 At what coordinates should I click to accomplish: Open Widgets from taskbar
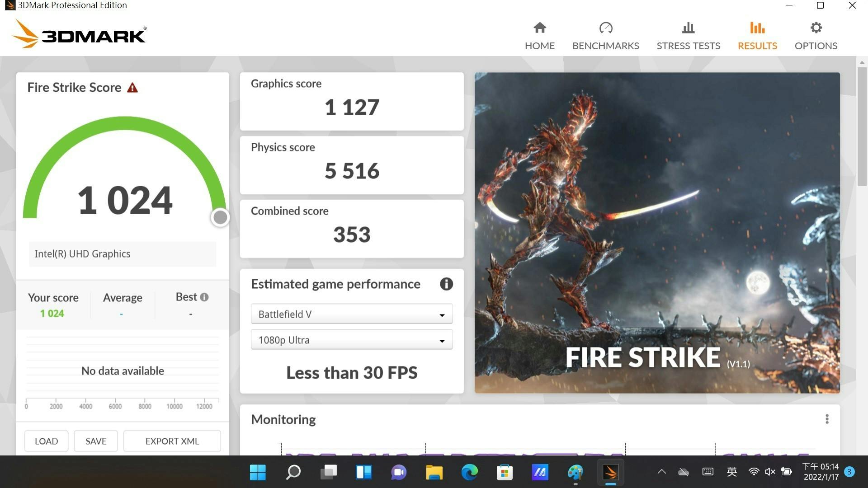[x=363, y=472]
